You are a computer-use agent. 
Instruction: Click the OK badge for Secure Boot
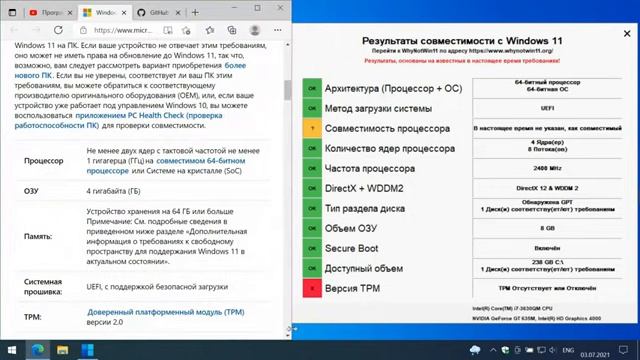tap(312, 248)
